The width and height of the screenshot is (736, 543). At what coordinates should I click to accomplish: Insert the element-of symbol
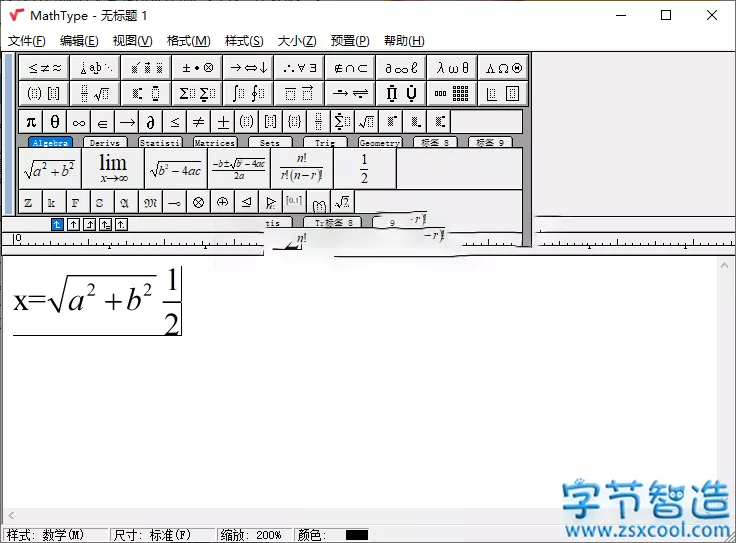[103, 122]
